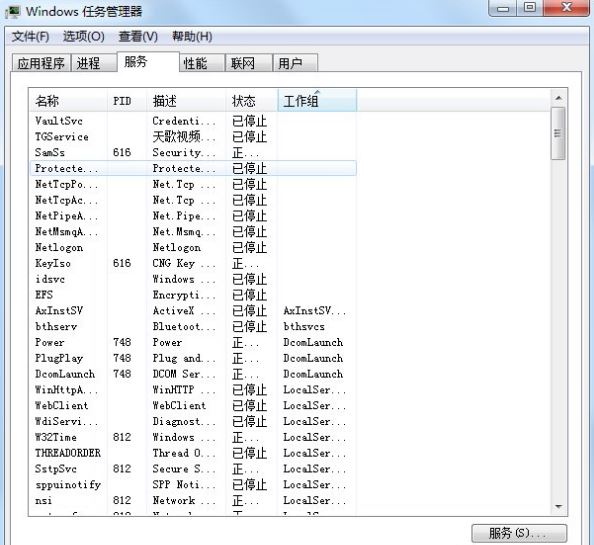
Task: Select the nsi service row
Action: pyautogui.click(x=193, y=500)
